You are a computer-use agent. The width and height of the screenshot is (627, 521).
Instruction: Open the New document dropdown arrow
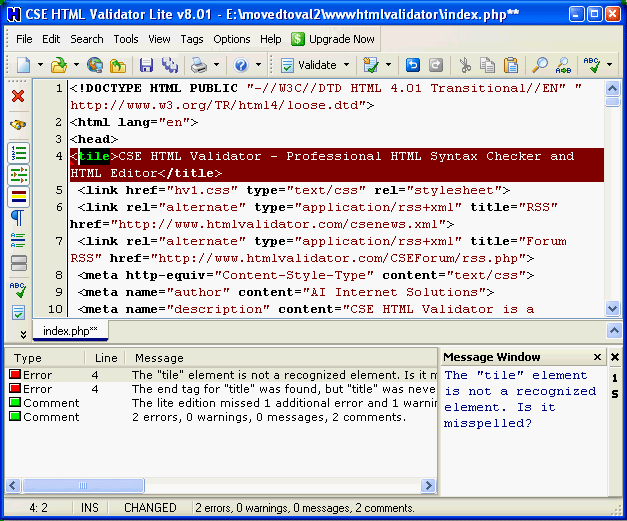tap(40, 64)
